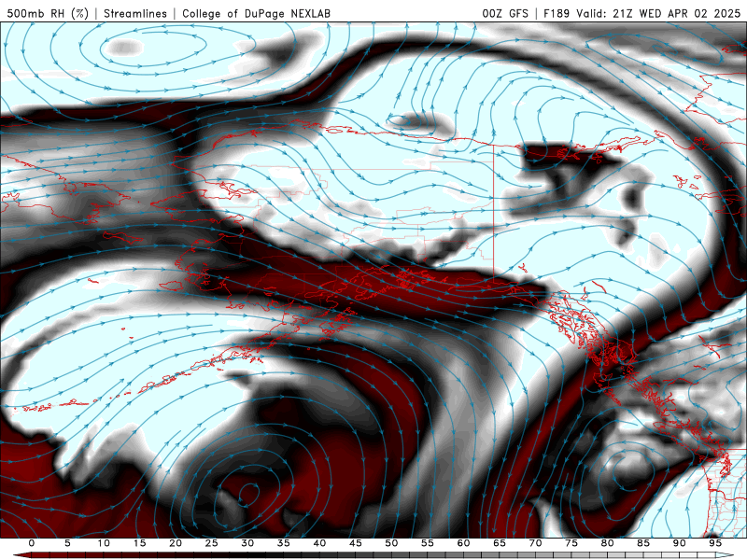Click the colorbar label '5'
This screenshot has width=747, height=560.
click(67, 543)
